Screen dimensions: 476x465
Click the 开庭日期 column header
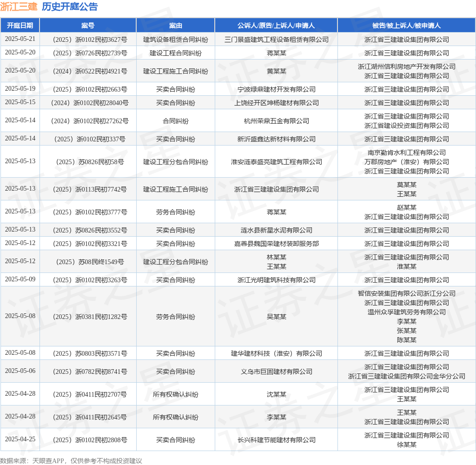coord(20,26)
